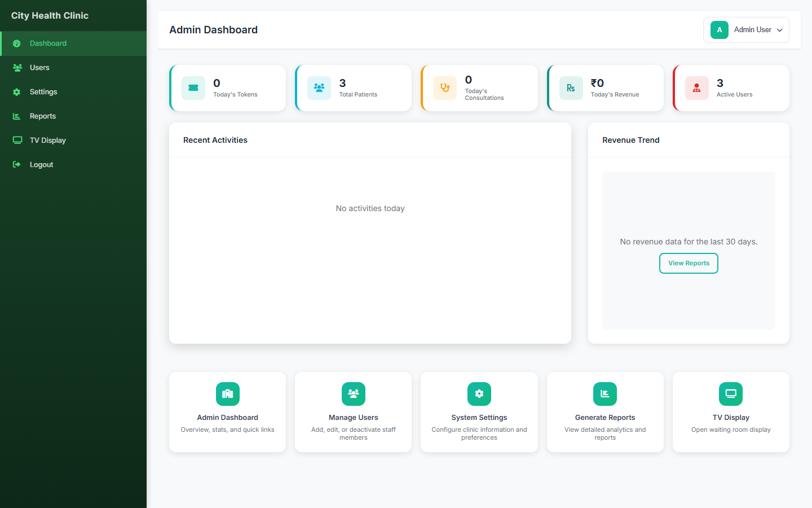Click the stethoscope consultations icon
Image resolution: width=812 pixels, height=508 pixels.
(445, 88)
